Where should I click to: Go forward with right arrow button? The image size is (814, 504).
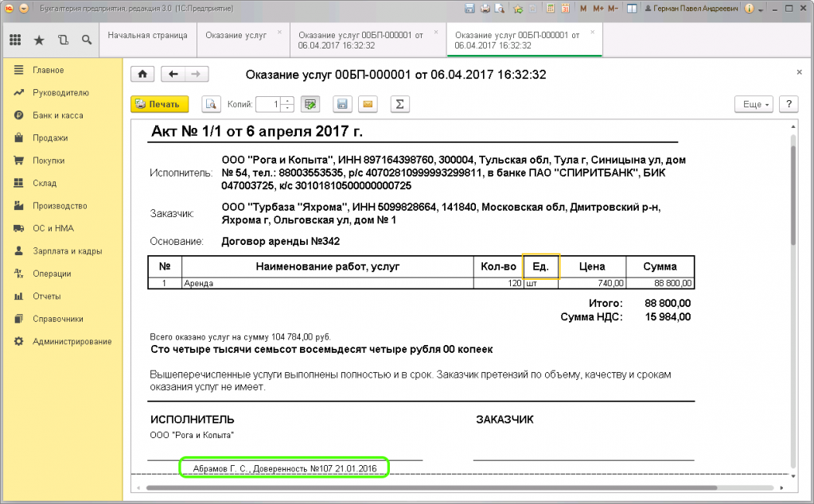pyautogui.click(x=197, y=74)
